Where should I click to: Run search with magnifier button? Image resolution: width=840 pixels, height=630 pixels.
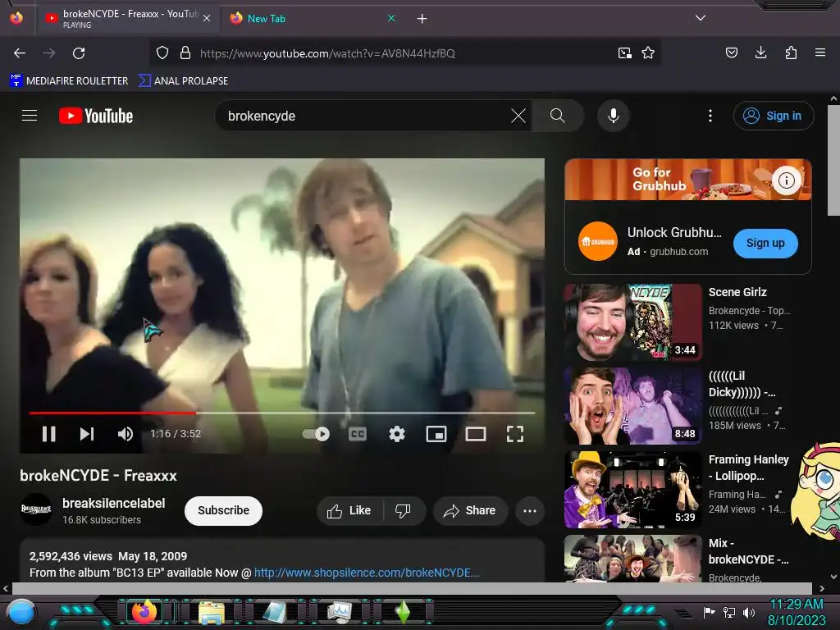click(557, 116)
